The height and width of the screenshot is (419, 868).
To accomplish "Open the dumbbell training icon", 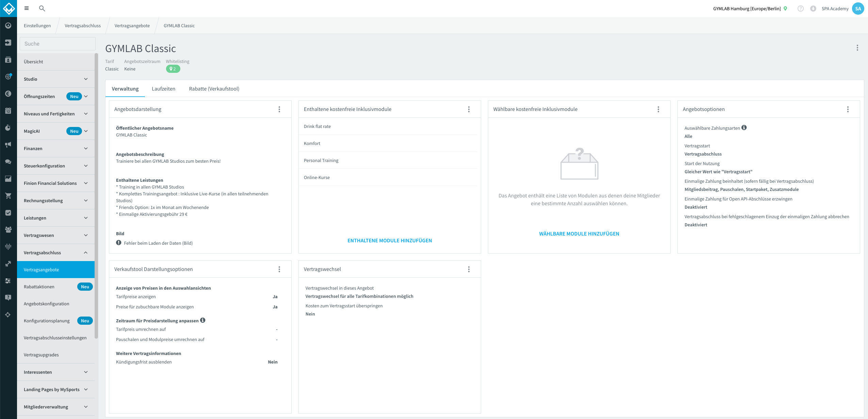I will pos(8,264).
